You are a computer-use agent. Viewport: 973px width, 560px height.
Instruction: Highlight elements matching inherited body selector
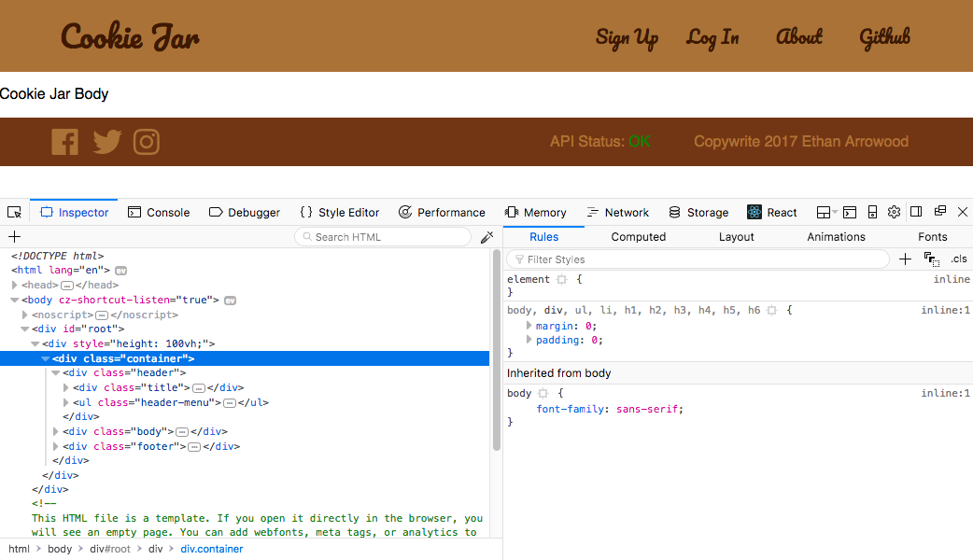pos(543,393)
